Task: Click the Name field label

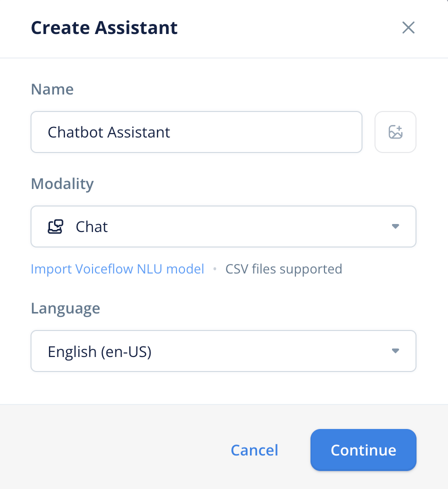Action: pyautogui.click(x=52, y=89)
